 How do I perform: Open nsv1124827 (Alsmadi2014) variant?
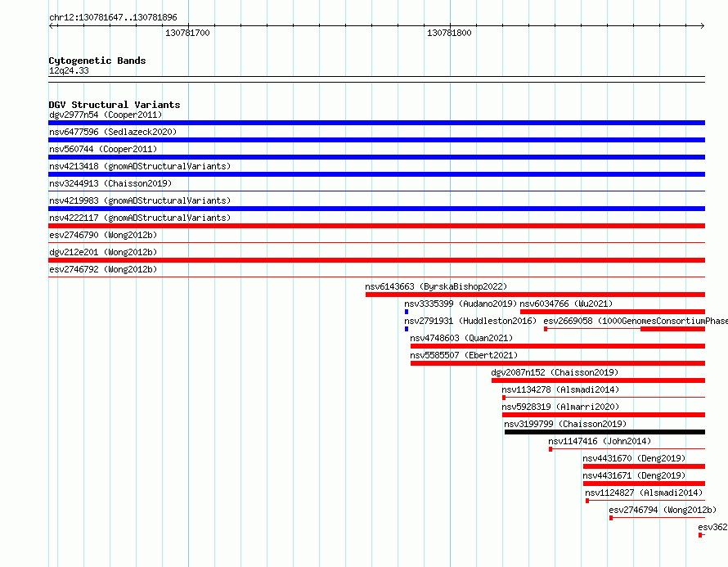(644, 493)
